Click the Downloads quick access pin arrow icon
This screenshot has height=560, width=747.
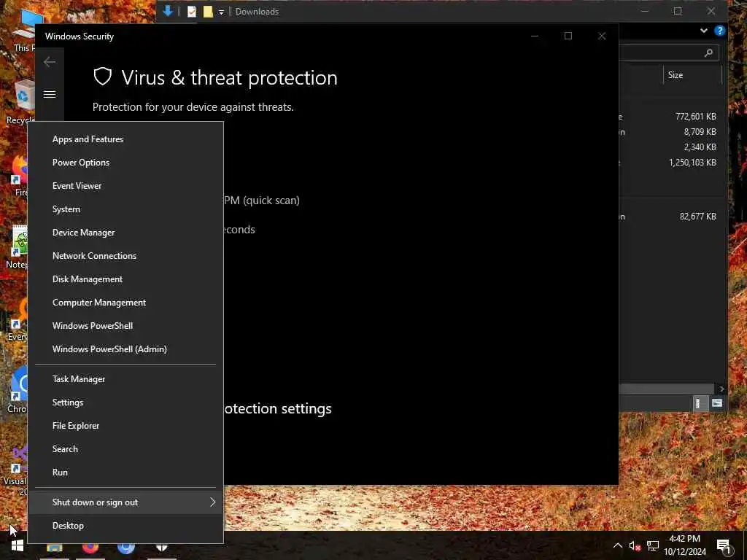[x=168, y=11]
